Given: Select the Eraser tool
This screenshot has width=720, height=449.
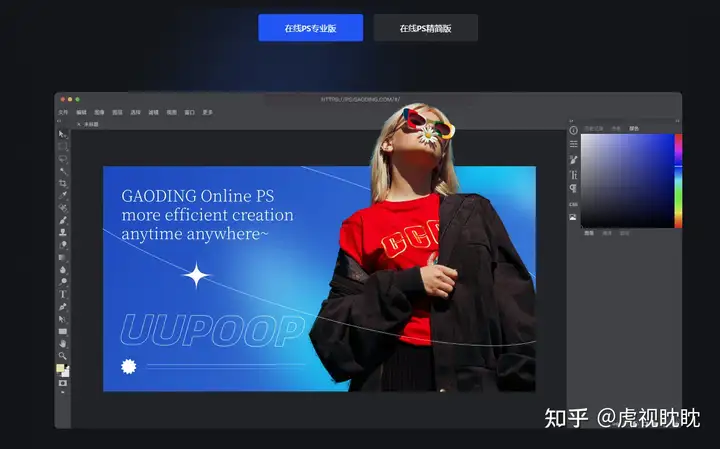Looking at the screenshot, I should tap(62, 245).
